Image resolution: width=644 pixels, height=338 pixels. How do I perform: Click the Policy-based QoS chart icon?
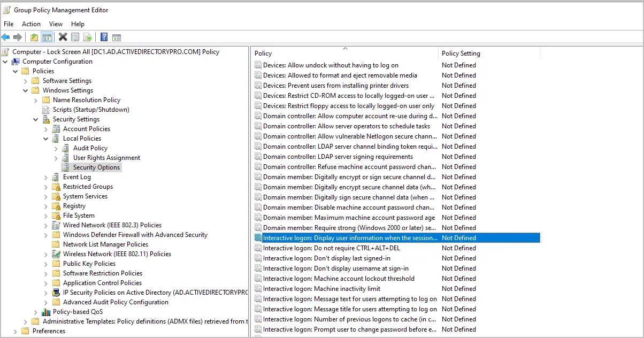46,312
